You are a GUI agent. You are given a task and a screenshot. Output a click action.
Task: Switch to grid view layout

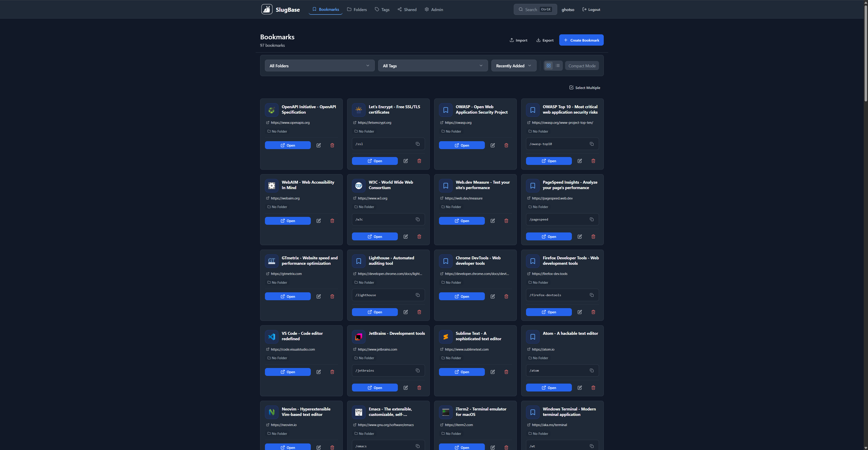(549, 66)
